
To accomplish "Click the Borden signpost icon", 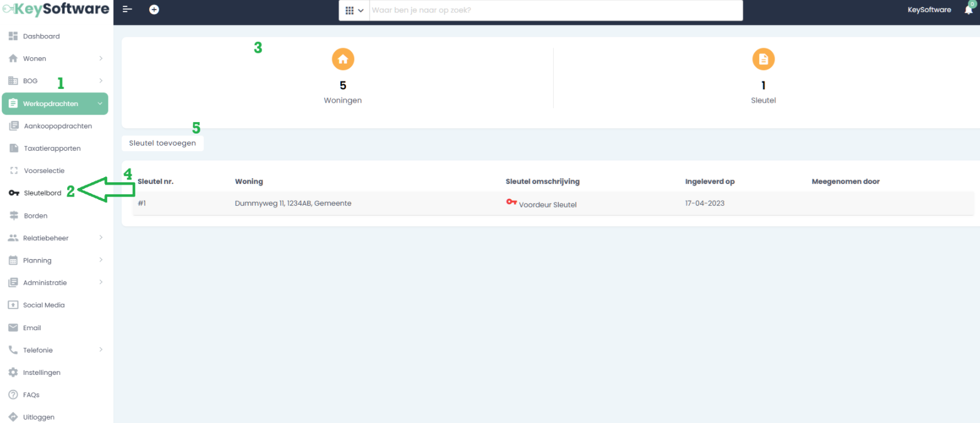I will pos(14,216).
